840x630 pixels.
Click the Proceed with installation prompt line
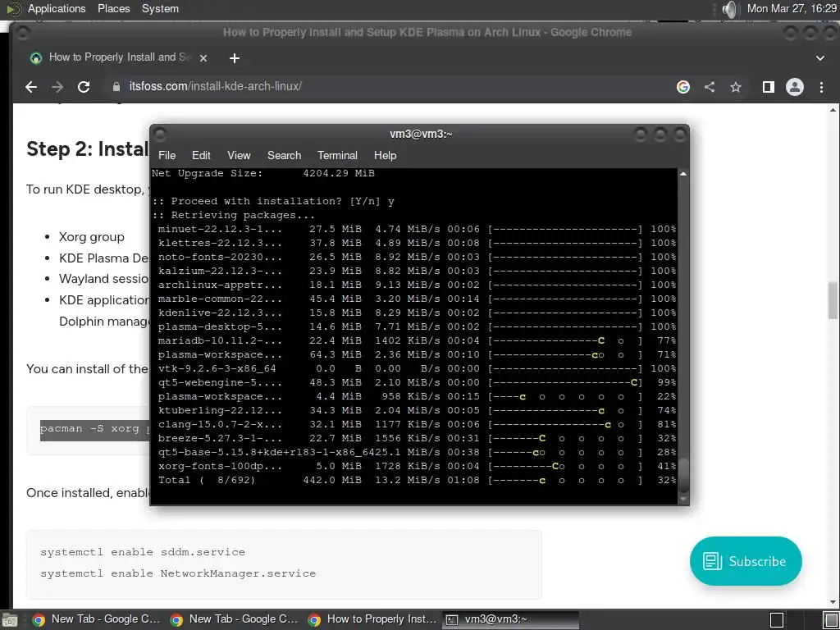click(x=273, y=202)
